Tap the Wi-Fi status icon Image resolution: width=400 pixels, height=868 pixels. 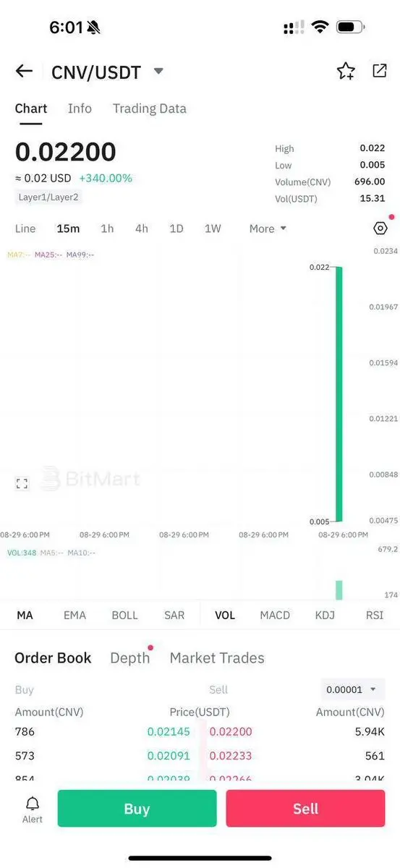coord(320,27)
